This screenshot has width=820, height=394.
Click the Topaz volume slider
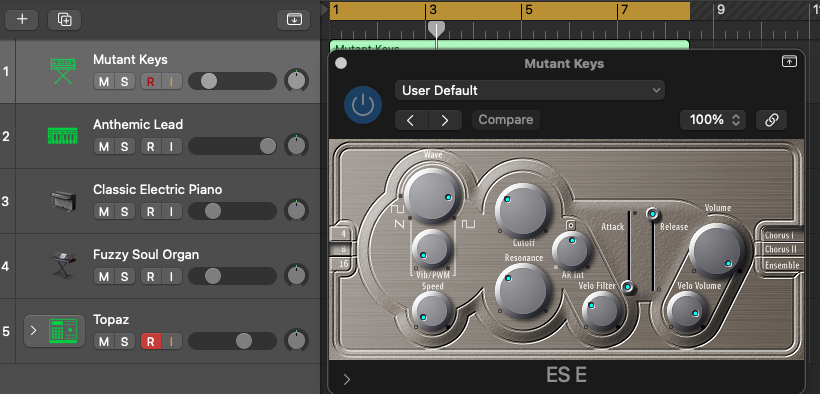tap(232, 341)
